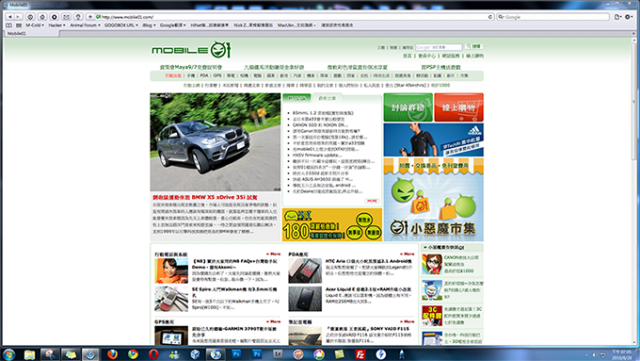Go back with the browser back arrow

point(10,17)
